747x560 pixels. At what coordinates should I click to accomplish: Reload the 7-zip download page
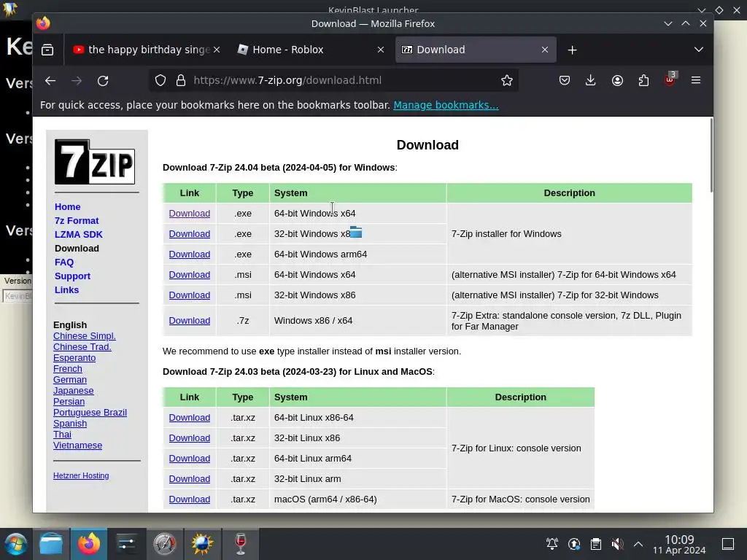pyautogui.click(x=103, y=80)
